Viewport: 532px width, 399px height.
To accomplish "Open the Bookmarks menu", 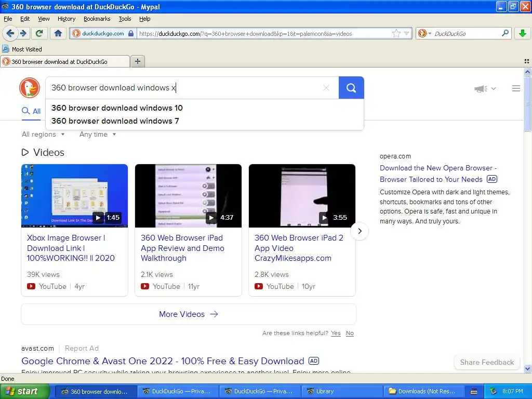I will coord(97,19).
